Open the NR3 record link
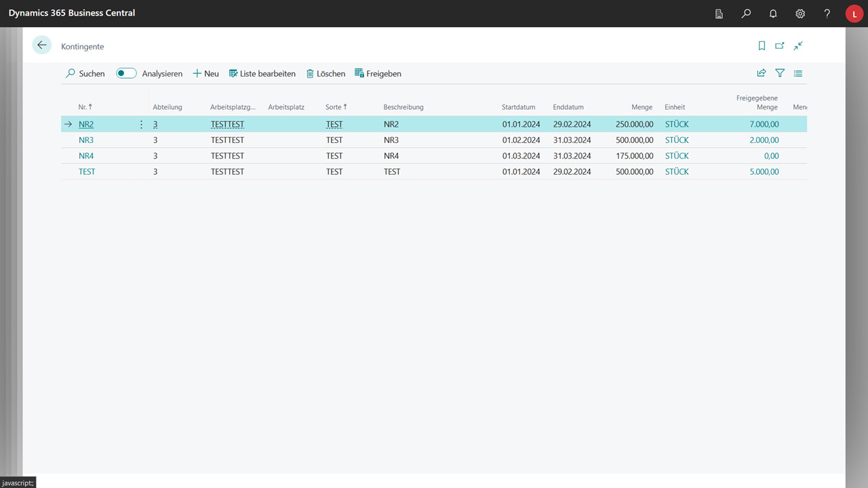The image size is (868, 488). tap(86, 140)
